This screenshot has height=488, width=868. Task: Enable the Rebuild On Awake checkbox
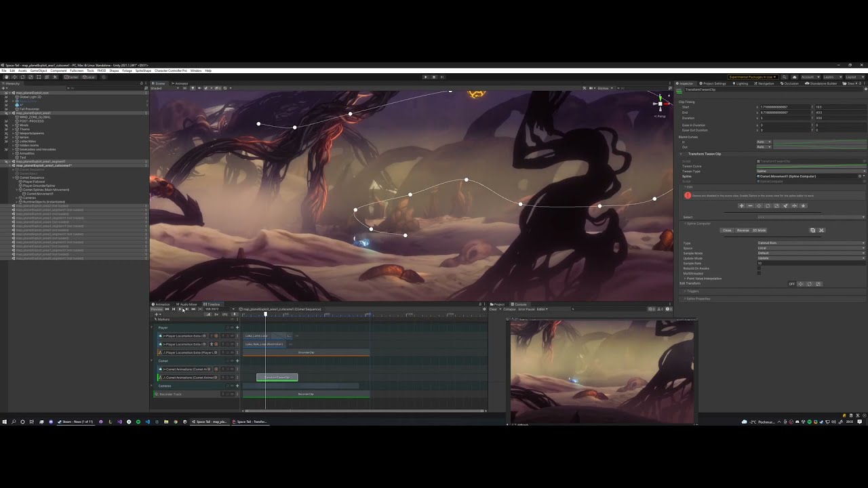pos(759,268)
